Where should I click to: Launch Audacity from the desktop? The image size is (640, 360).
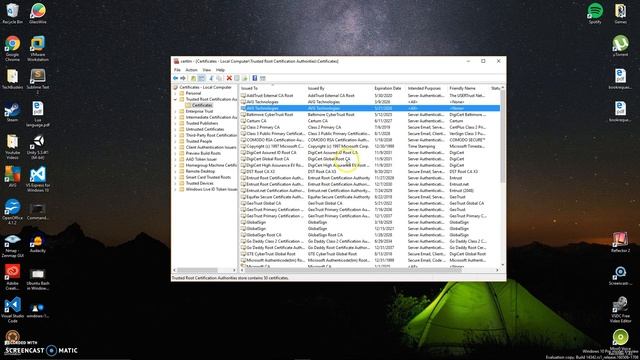tap(38, 243)
